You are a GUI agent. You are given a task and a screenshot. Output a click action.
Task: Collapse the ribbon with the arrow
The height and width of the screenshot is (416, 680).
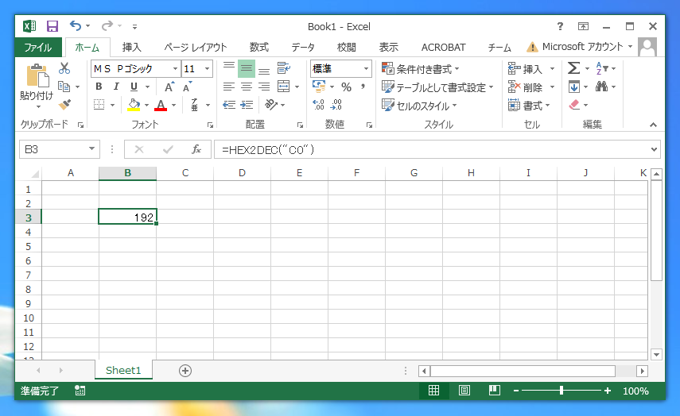click(x=653, y=125)
